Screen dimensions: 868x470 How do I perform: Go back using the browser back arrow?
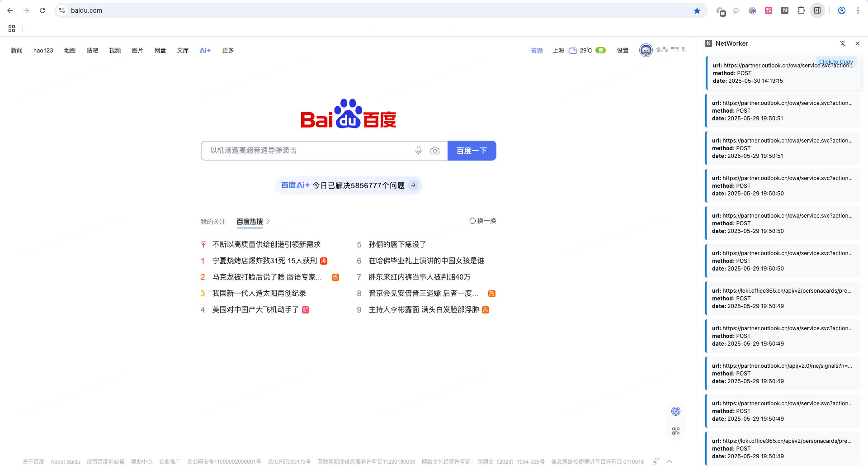tap(10, 10)
